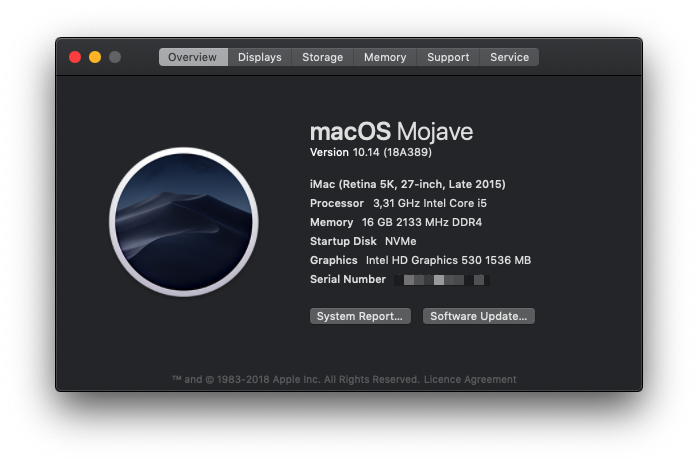Open the Storage tab

(322, 57)
